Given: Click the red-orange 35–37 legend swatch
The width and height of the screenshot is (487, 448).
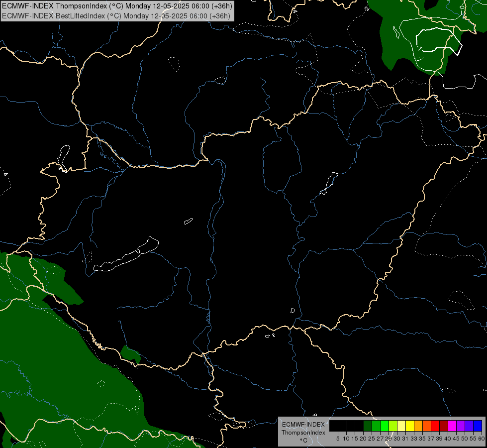Looking at the screenshot, I should (427, 426).
